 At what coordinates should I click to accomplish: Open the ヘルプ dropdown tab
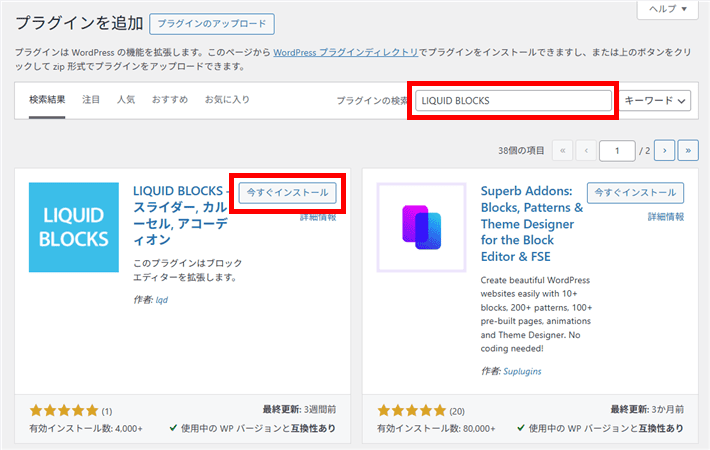pos(667,9)
